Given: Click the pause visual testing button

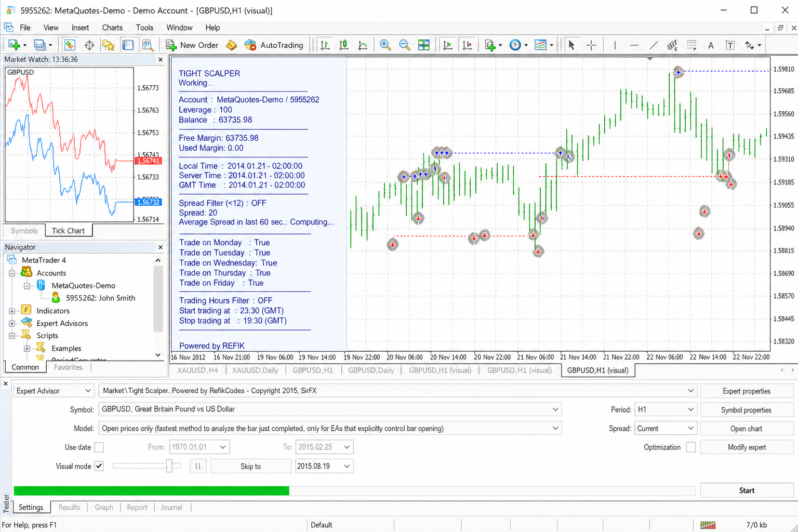Looking at the screenshot, I should click(x=198, y=466).
